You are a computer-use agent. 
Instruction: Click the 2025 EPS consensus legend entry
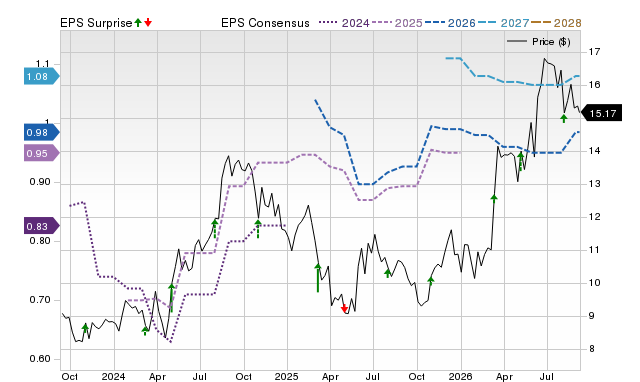(397, 23)
